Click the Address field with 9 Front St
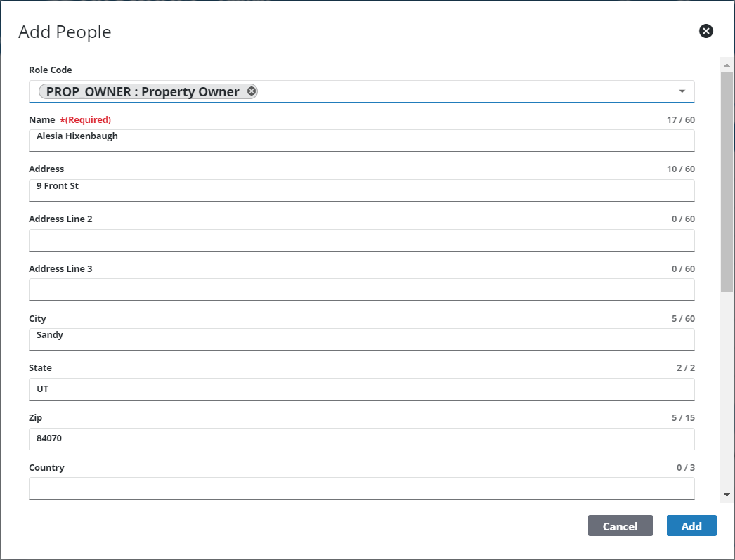This screenshot has height=560, width=735. (361, 190)
